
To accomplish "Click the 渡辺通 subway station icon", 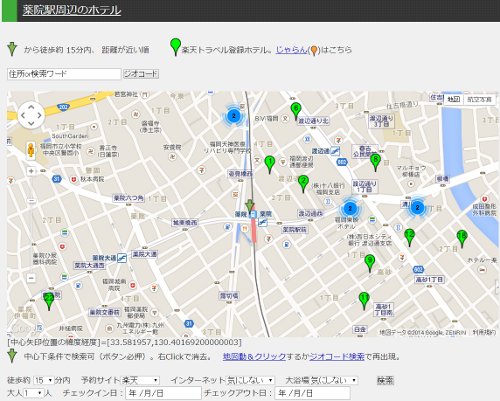I will click(x=335, y=151).
